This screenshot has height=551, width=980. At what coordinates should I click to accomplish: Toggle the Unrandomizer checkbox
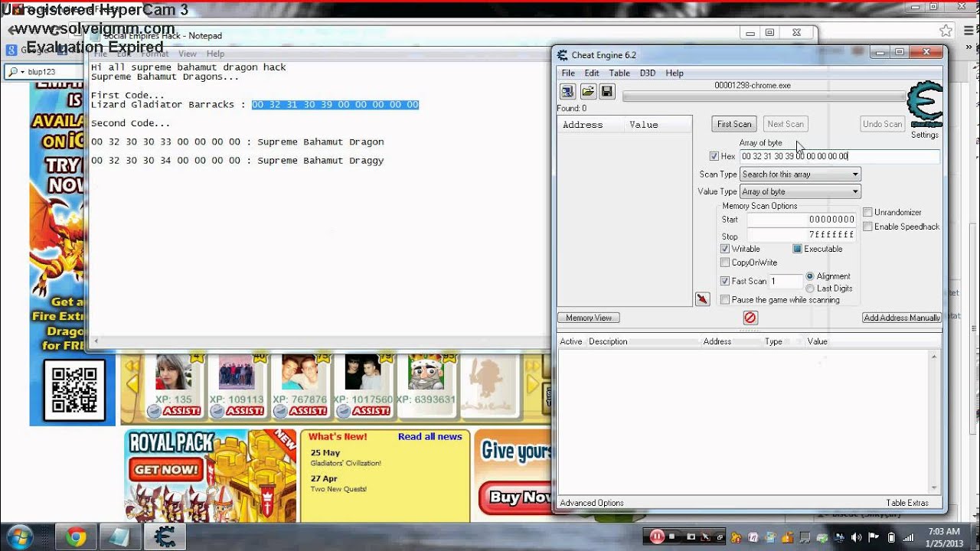[x=867, y=212]
